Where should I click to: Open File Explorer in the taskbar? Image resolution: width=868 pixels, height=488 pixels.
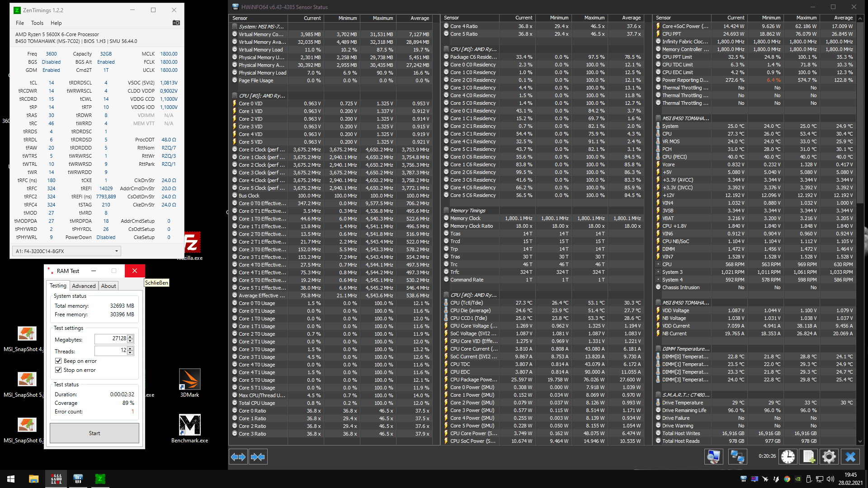33,479
